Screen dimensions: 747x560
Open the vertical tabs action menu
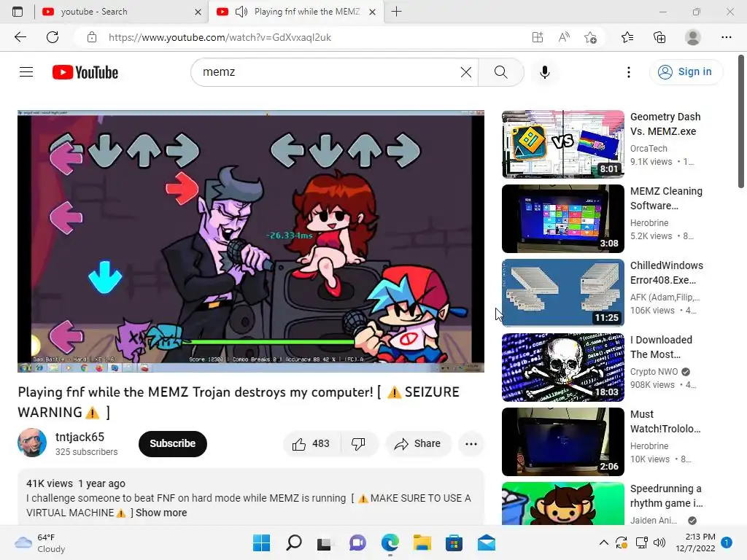tap(18, 12)
